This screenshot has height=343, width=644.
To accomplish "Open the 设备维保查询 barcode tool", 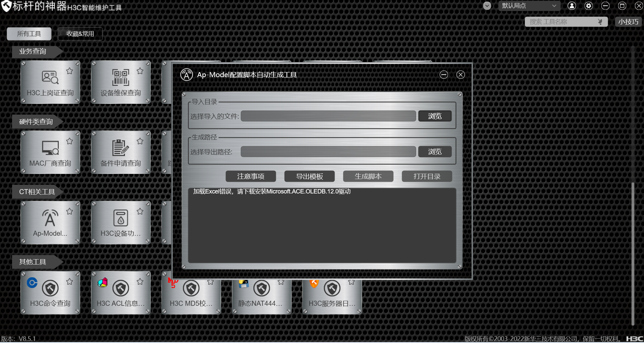I will click(x=121, y=82).
